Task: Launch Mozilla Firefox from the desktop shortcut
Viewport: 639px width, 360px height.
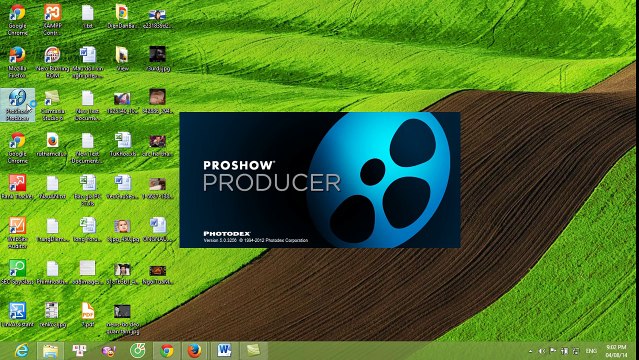Action: pos(17,62)
